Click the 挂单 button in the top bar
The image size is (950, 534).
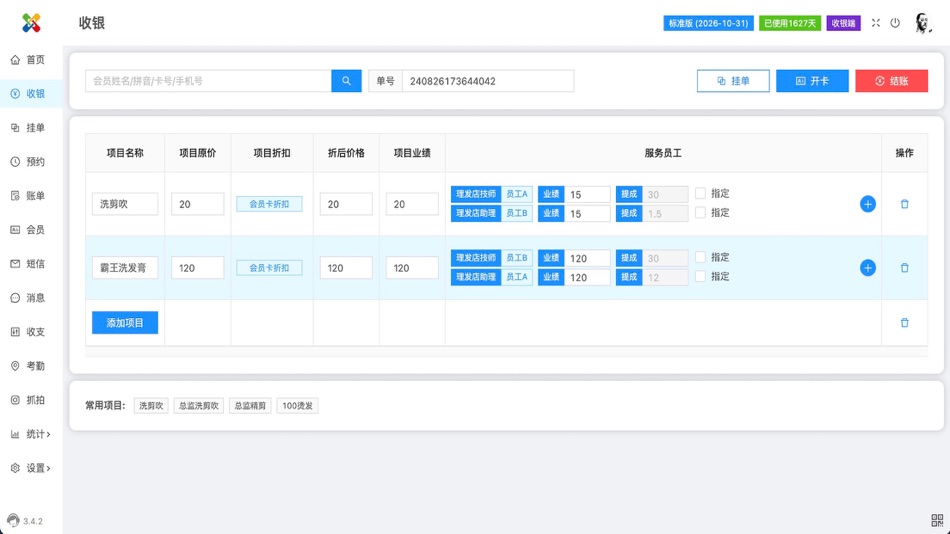(733, 81)
